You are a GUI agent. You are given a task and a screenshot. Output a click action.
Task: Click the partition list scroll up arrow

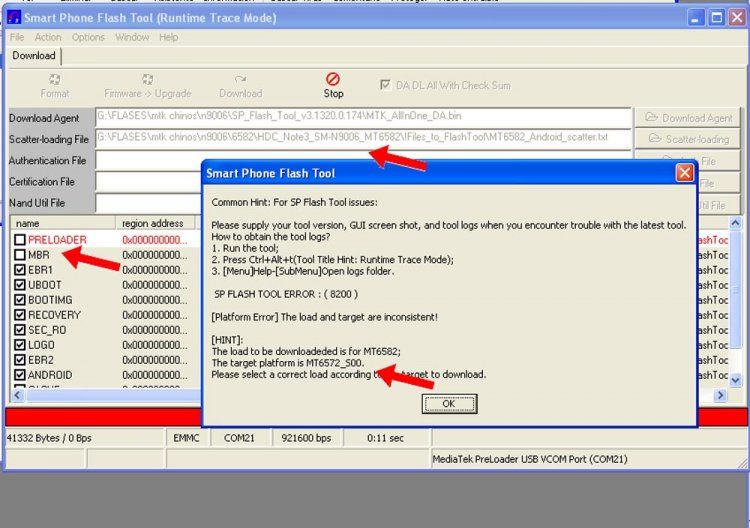[x=735, y=223]
